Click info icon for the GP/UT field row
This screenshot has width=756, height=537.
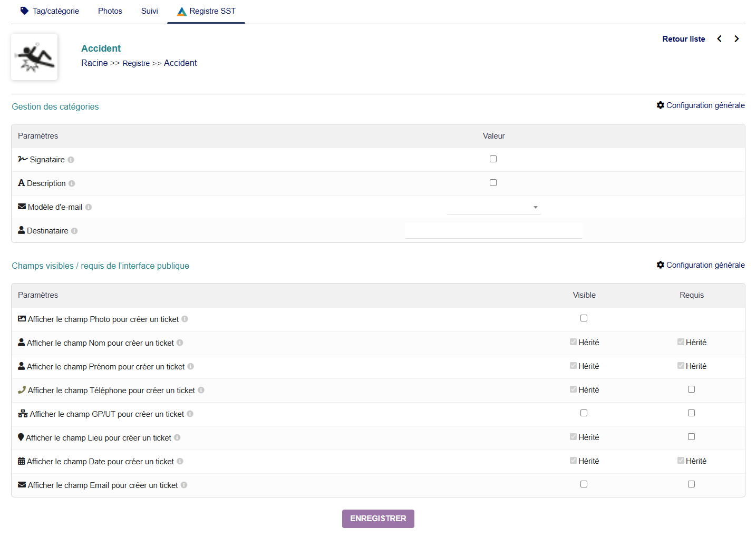tap(190, 414)
